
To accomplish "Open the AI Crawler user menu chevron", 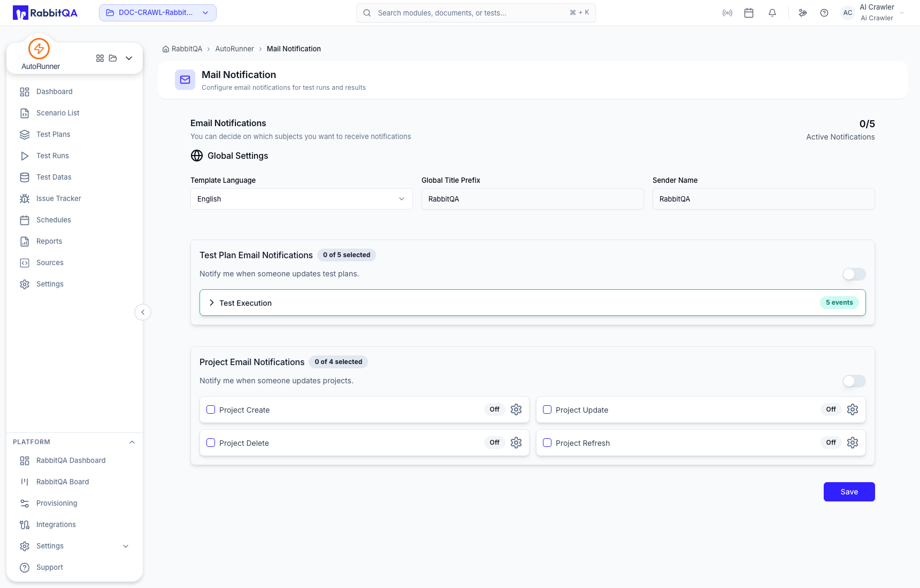I will 902,13.
